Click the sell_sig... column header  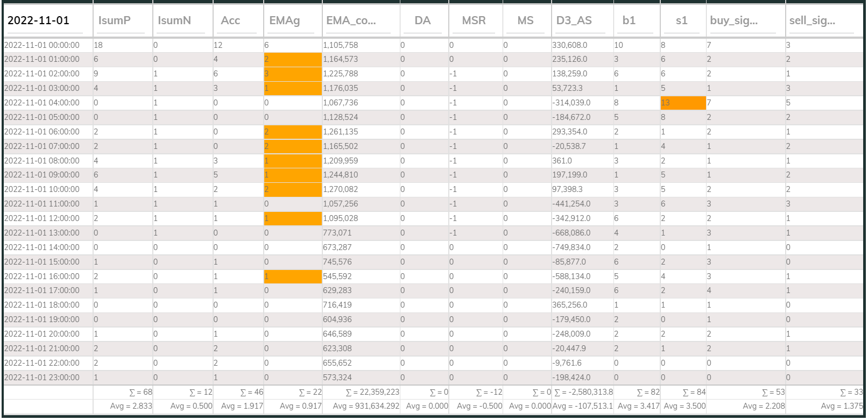(824, 20)
